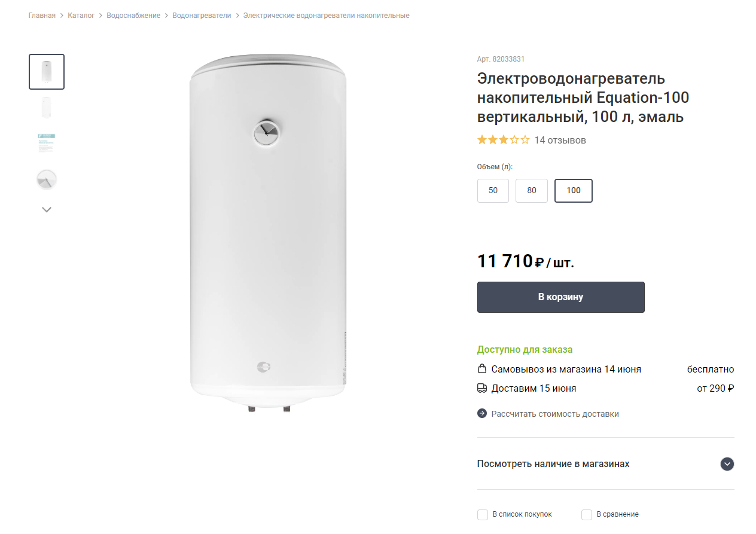Check the 'В сравнение' checkbox

pos(587,514)
